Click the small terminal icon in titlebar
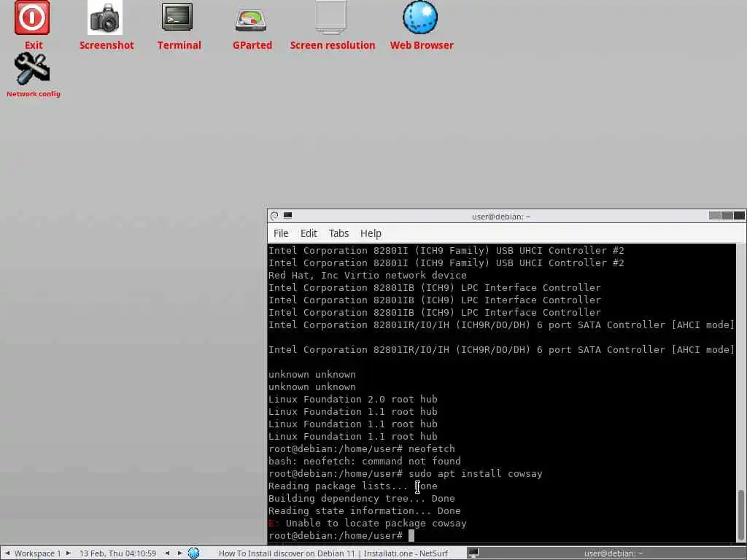 (x=287, y=216)
